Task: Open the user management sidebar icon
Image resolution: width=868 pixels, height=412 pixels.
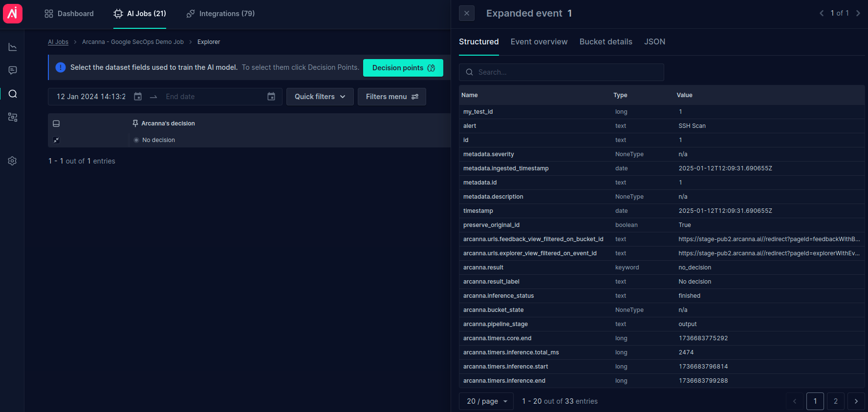Action: pos(13,117)
